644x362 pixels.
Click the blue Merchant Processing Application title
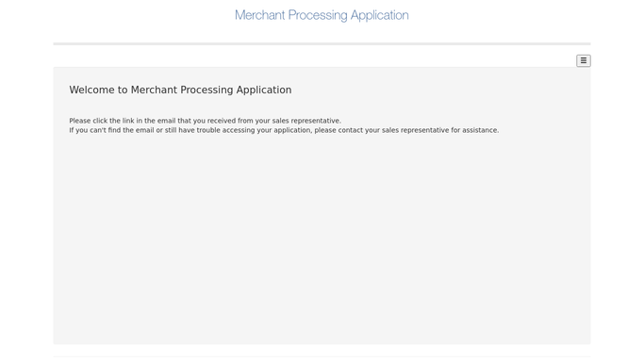322,15
